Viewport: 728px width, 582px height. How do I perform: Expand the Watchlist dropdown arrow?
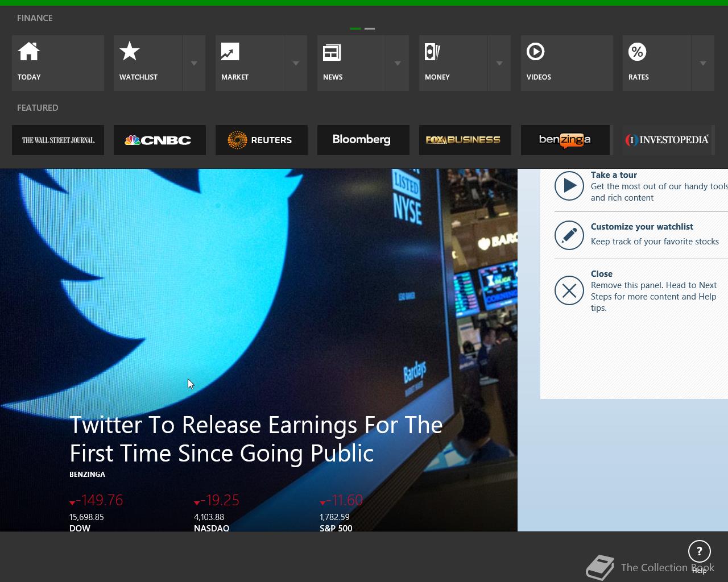pyautogui.click(x=194, y=63)
